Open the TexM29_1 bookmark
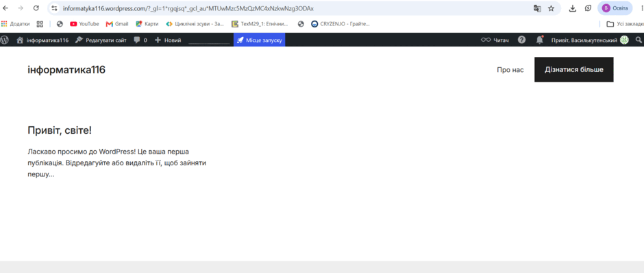 (x=260, y=24)
